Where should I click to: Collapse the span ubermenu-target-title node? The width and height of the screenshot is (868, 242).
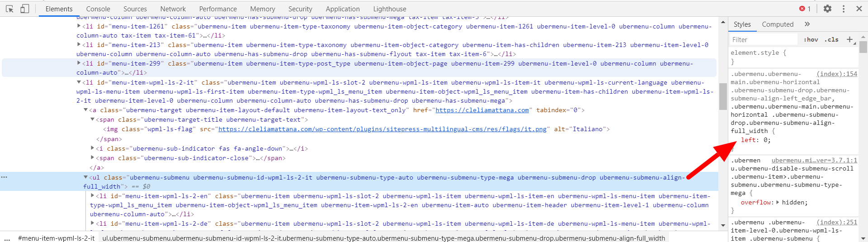click(x=93, y=119)
